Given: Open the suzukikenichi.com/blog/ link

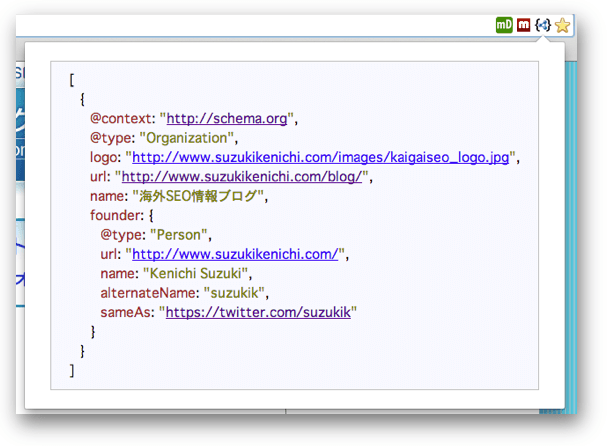Looking at the screenshot, I should 242,177.
